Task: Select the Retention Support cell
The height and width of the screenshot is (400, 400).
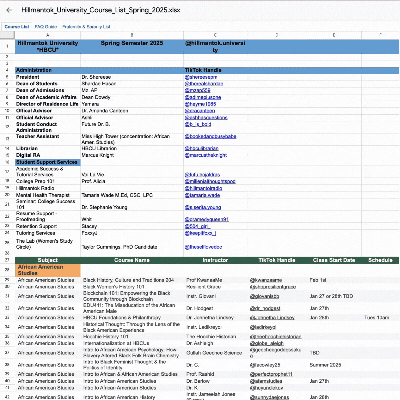Action: tap(48, 226)
